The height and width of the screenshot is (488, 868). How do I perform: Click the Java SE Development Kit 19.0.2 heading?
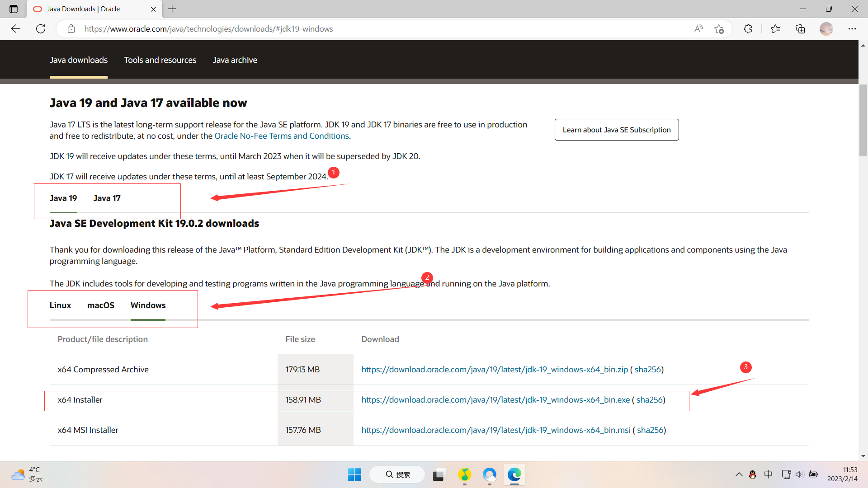[x=154, y=224]
